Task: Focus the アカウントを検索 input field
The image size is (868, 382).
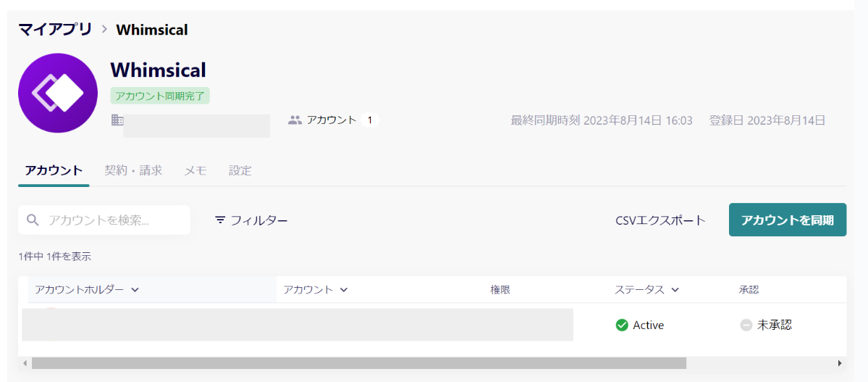Action: (x=104, y=220)
